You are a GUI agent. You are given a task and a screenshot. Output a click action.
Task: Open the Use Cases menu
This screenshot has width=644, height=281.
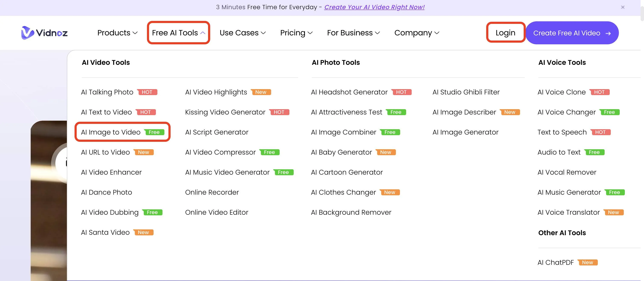(x=243, y=33)
